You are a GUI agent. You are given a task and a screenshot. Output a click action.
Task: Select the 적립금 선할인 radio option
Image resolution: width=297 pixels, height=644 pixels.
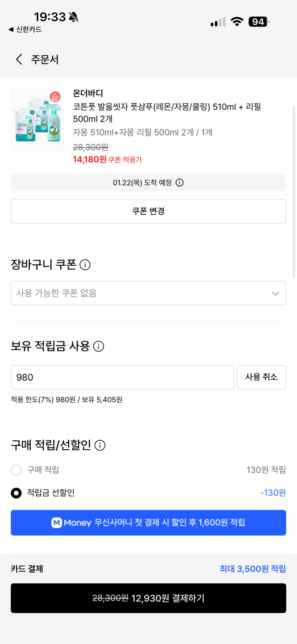pyautogui.click(x=16, y=493)
